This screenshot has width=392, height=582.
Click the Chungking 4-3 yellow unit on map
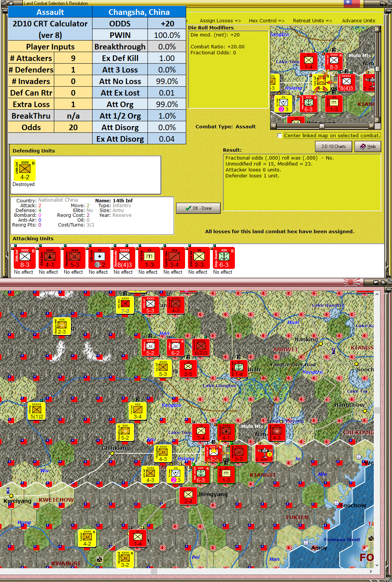point(163,454)
